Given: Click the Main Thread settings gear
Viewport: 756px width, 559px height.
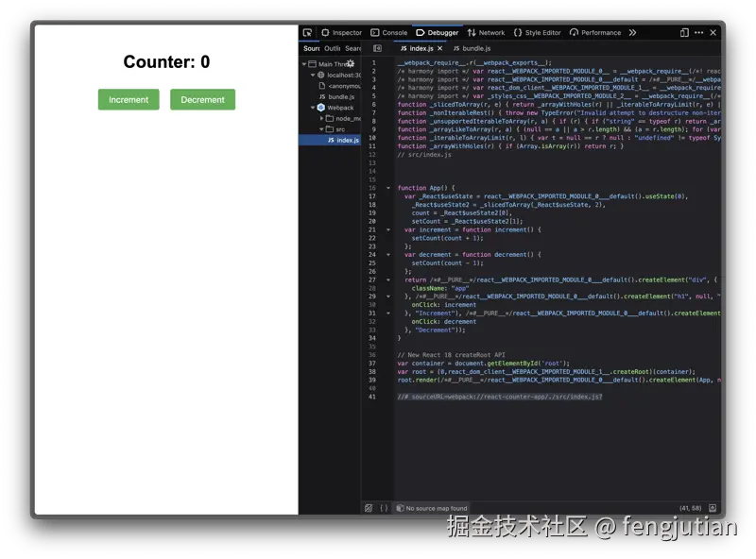Looking at the screenshot, I should tap(351, 63).
